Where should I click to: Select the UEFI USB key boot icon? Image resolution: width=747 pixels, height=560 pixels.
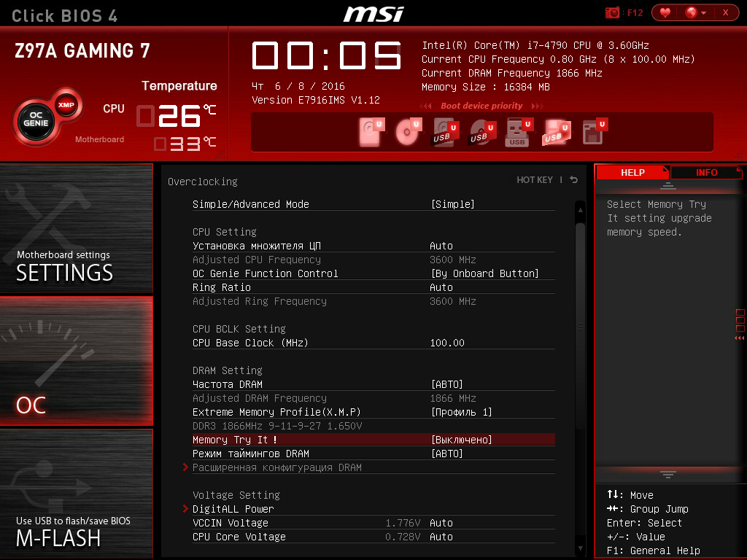click(x=519, y=132)
